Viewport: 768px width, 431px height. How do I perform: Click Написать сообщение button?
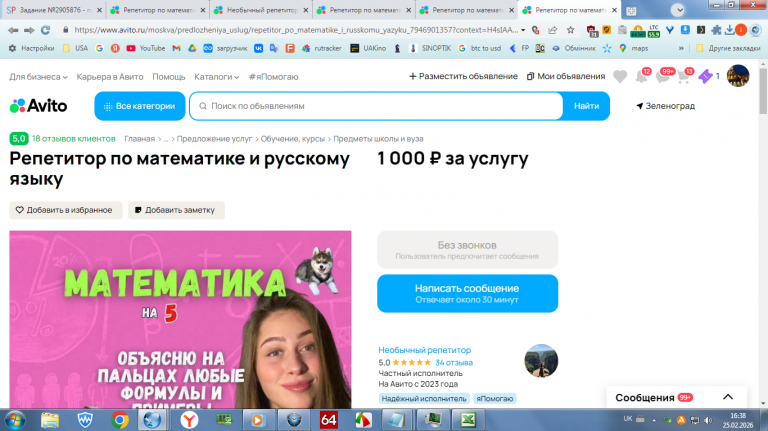pyautogui.click(x=467, y=293)
